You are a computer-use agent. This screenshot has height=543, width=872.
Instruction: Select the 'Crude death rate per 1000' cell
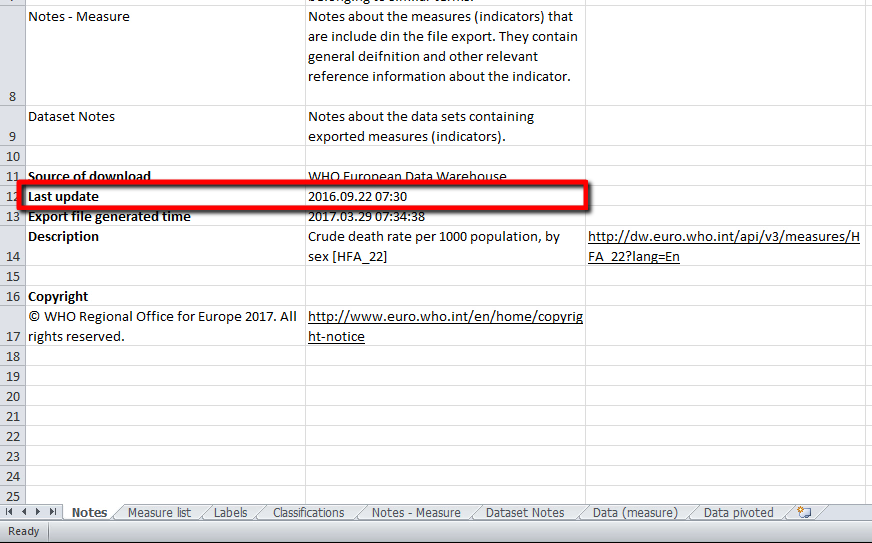coord(445,246)
